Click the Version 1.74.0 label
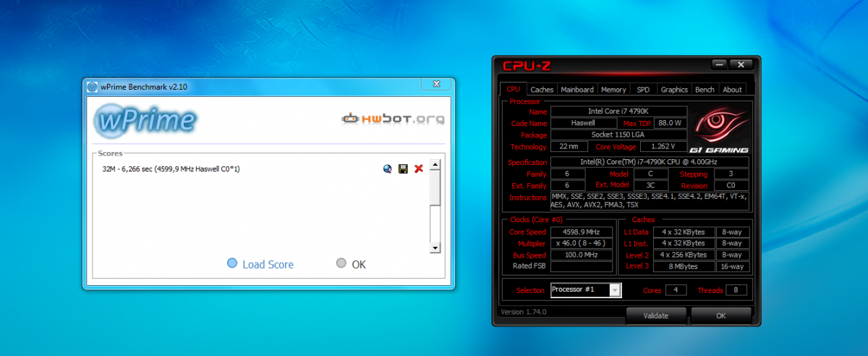The height and width of the screenshot is (356, 868). tap(523, 312)
